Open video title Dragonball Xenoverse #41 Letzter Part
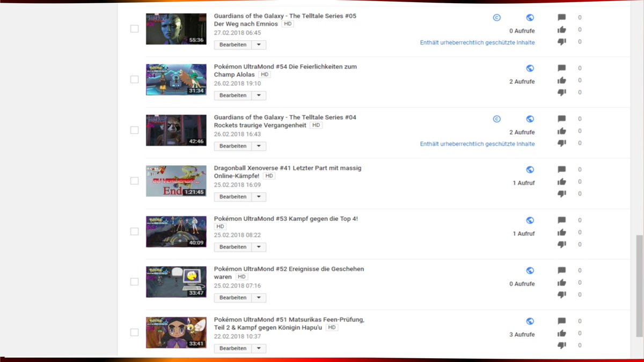Viewport: 644px width, 362px height. coord(288,172)
